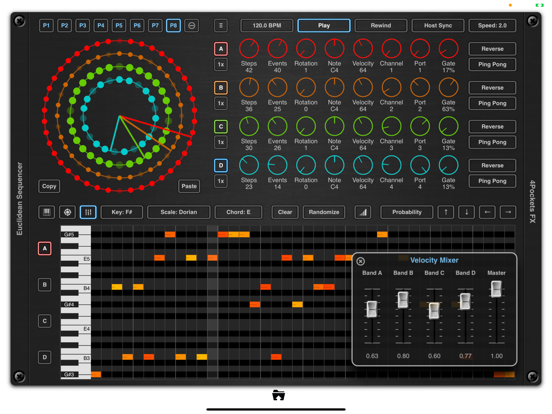The height and width of the screenshot is (414, 552).
Task: Click Band A Steps knob
Action: coord(249,49)
